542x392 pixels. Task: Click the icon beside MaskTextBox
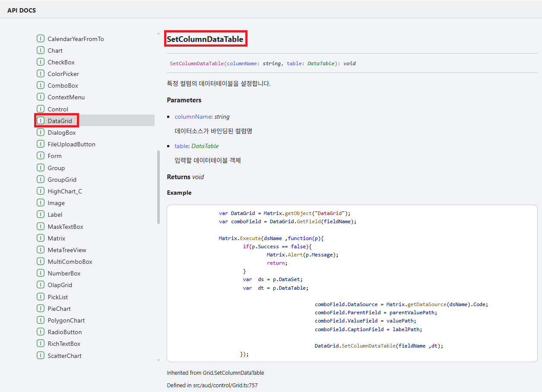tap(41, 227)
